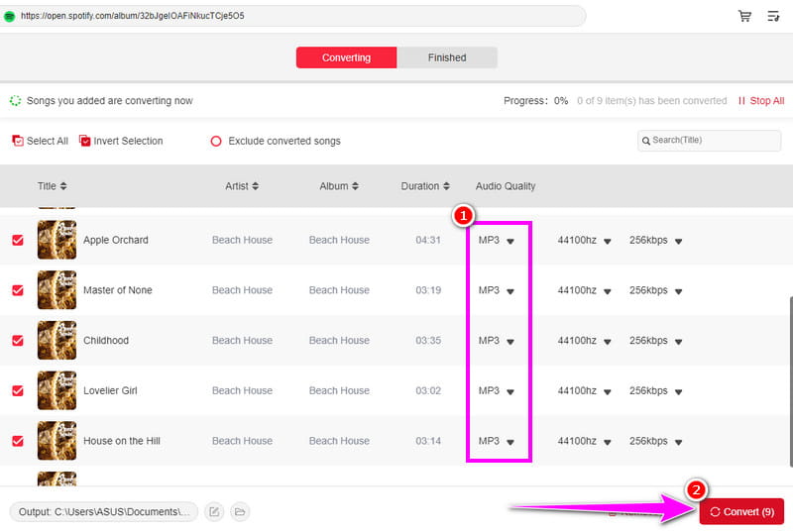
Task: Uncheck the Childhood checkbox
Action: [18, 341]
